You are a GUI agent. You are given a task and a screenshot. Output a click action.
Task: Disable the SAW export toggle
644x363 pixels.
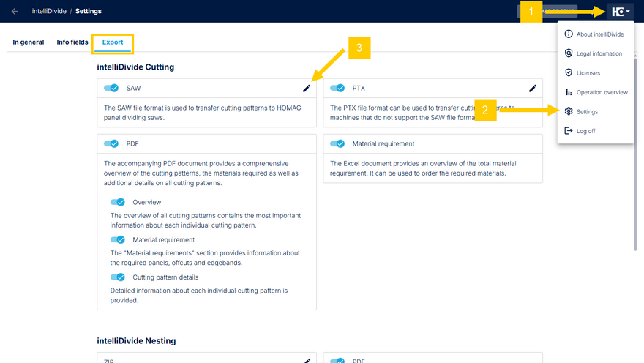[111, 88]
